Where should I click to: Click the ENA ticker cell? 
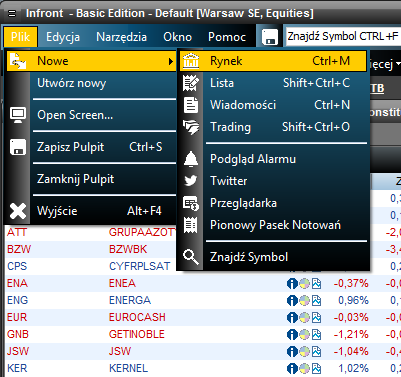(x=18, y=283)
